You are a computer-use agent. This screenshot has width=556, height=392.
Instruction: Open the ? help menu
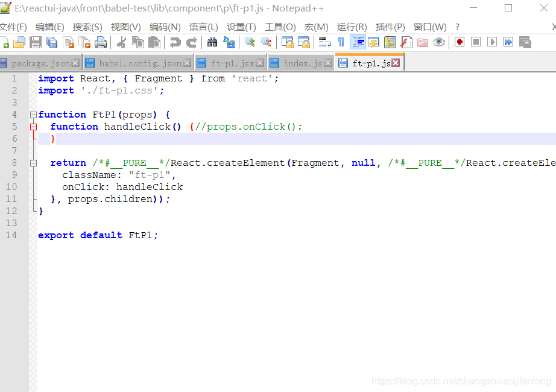(x=458, y=27)
